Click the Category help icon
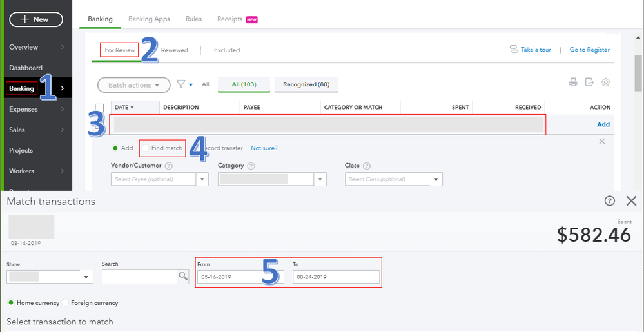Screen dimensions: 644x332 [251, 166]
